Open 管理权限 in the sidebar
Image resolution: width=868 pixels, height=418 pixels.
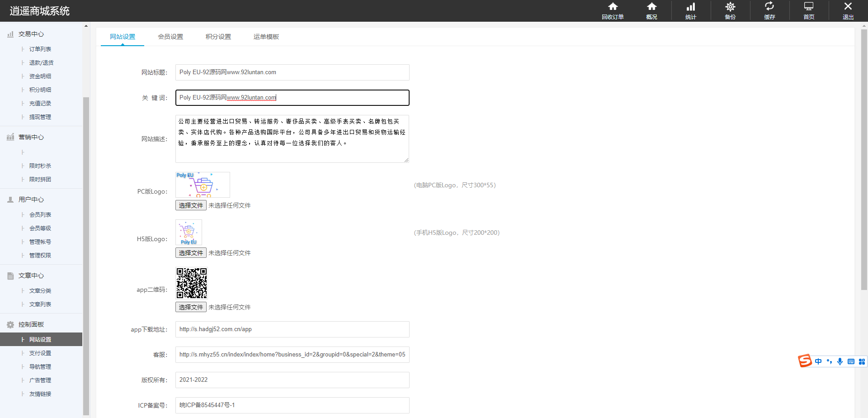[x=41, y=255]
